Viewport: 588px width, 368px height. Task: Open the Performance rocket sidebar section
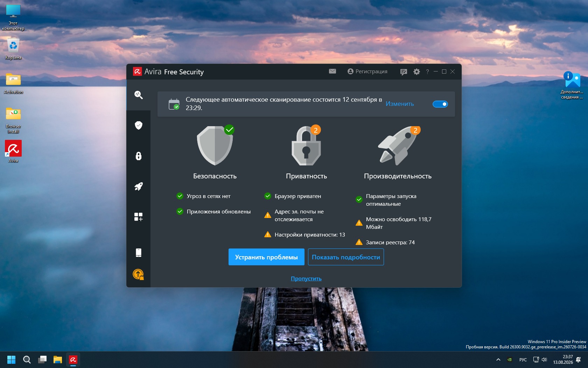[139, 186]
